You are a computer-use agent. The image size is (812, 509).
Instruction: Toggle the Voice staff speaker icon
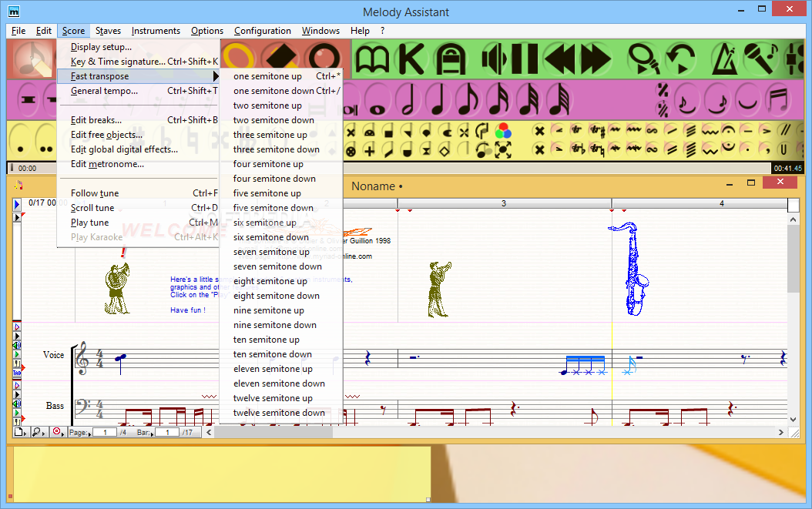click(17, 346)
